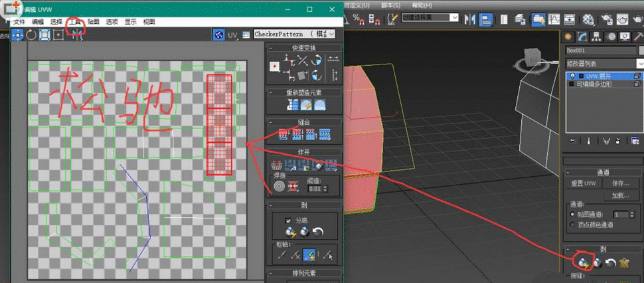Open the CheckerPattern texture dropdown

[330, 34]
